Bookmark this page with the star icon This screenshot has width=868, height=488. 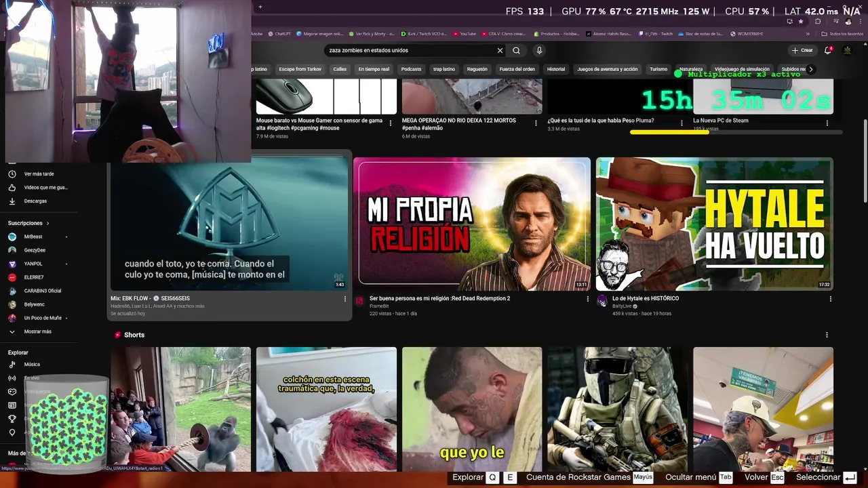click(801, 22)
